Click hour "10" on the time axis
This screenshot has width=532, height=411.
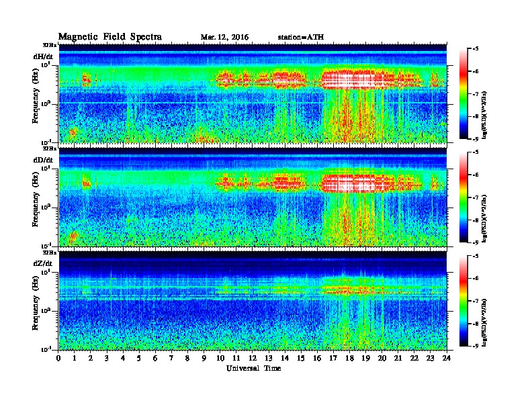click(220, 358)
